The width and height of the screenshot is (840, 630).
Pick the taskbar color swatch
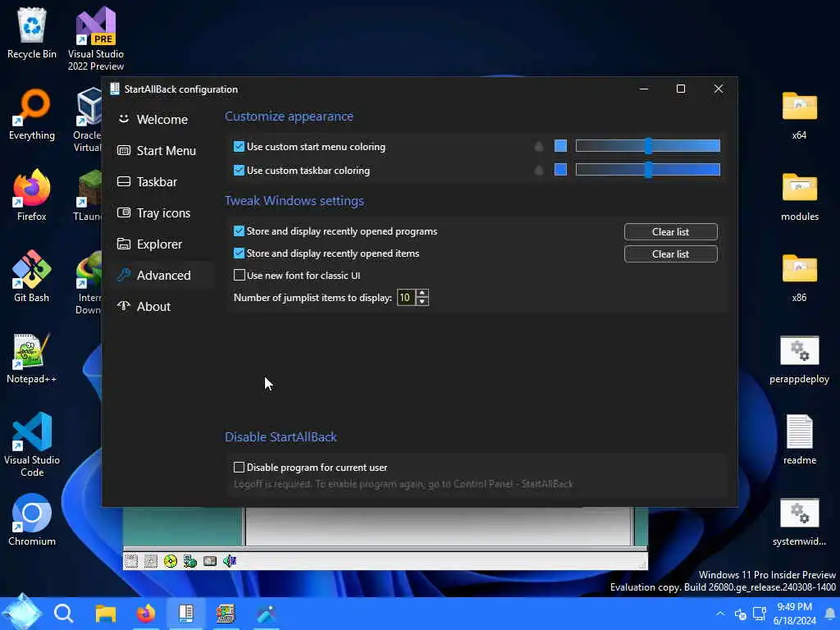[x=560, y=170]
